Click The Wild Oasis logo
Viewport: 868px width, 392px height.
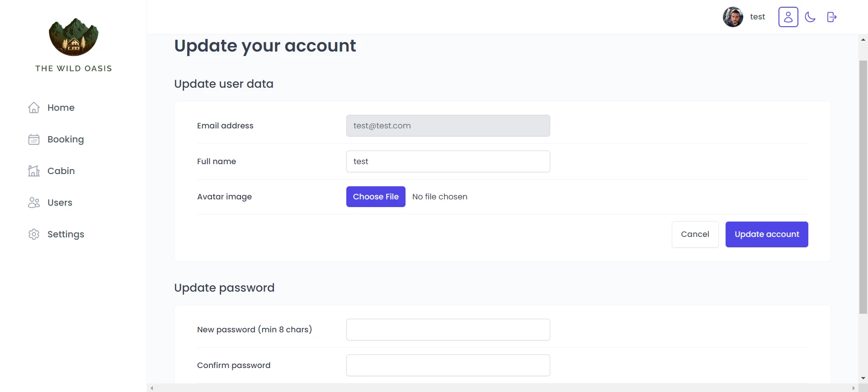point(74,37)
